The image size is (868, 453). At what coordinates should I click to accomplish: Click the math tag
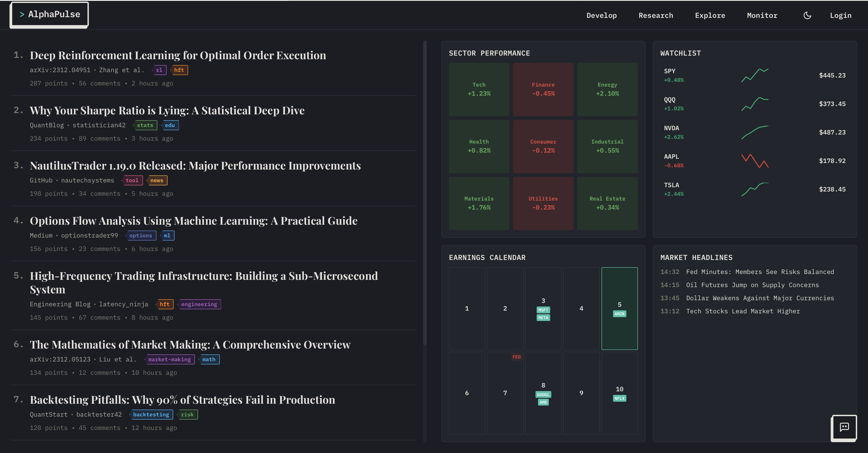[209, 359]
